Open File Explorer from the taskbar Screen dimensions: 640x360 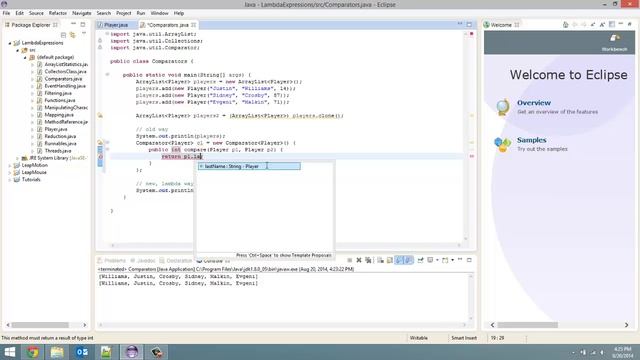point(57,352)
